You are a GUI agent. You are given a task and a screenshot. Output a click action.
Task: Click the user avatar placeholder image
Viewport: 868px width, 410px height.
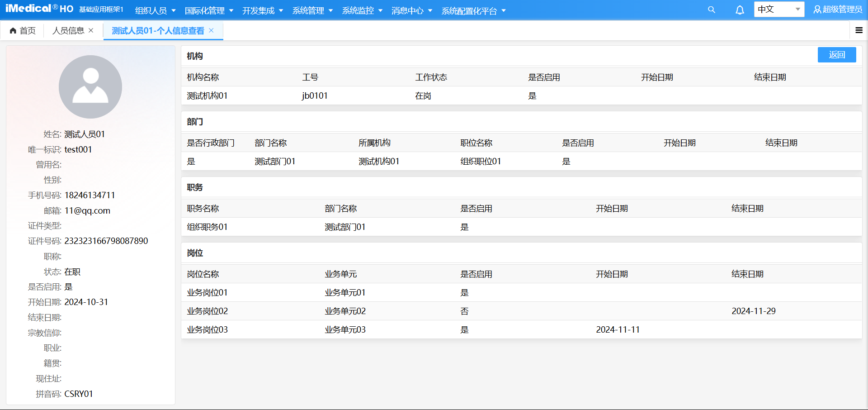(x=90, y=87)
